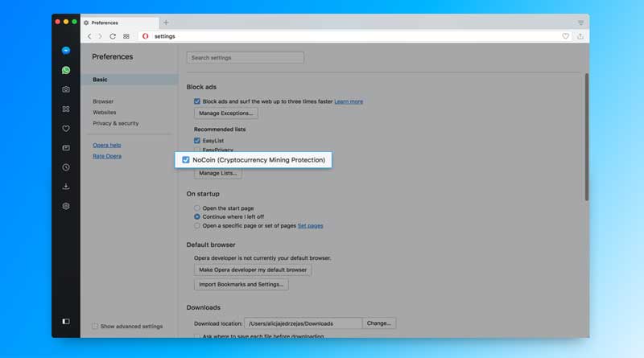Go forward to next page
The width and height of the screenshot is (644, 358).
pyautogui.click(x=100, y=36)
